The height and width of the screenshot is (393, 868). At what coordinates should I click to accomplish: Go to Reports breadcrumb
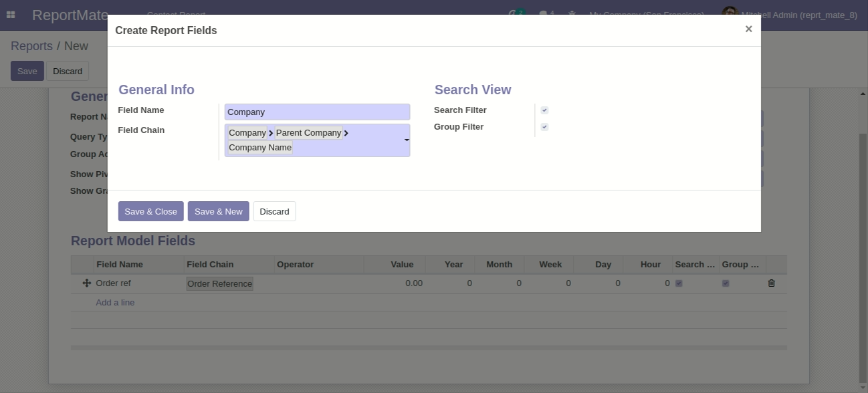(x=31, y=46)
